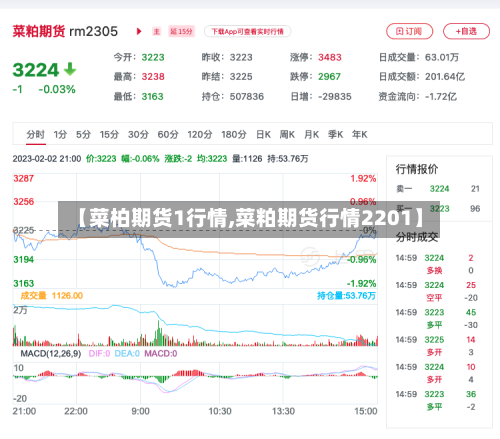Click the 涨停 value 3483
This screenshot has height=439, width=500.
point(330,57)
